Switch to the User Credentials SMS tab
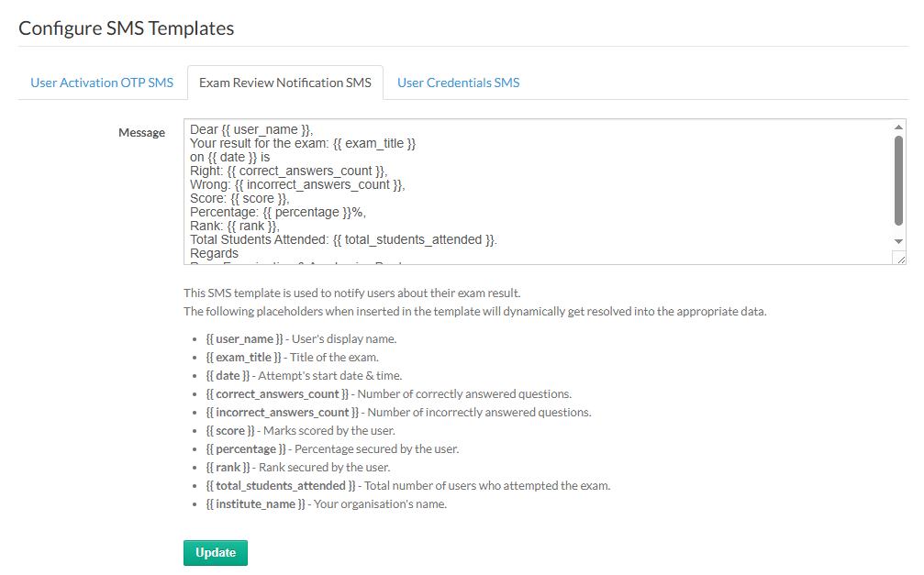This screenshot has width=924, height=575. pos(458,83)
